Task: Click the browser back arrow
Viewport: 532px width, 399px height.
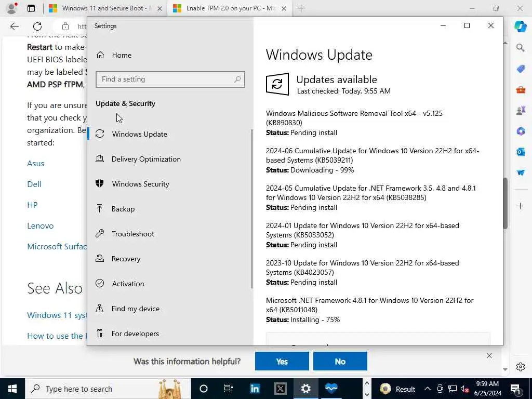Action: pos(14,26)
